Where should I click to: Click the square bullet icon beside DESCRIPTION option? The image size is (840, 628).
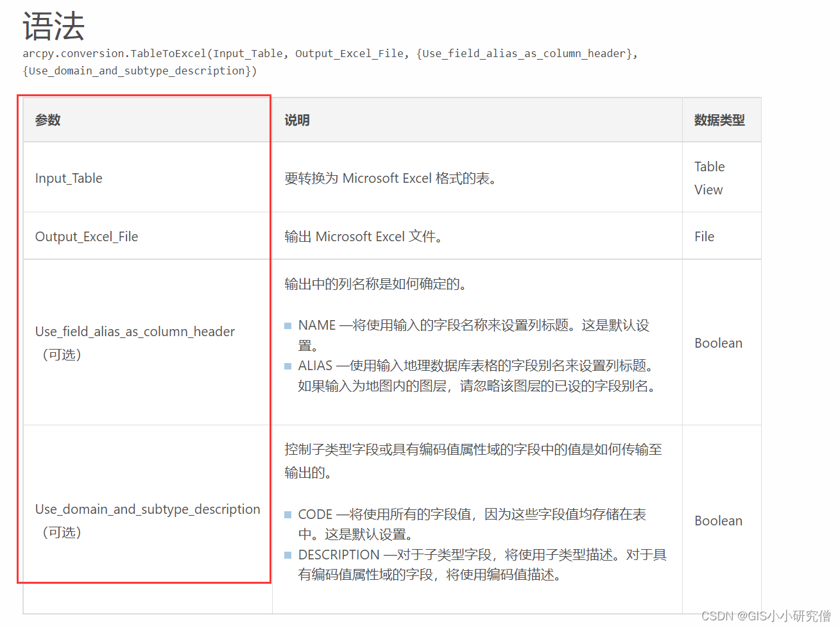point(287,555)
